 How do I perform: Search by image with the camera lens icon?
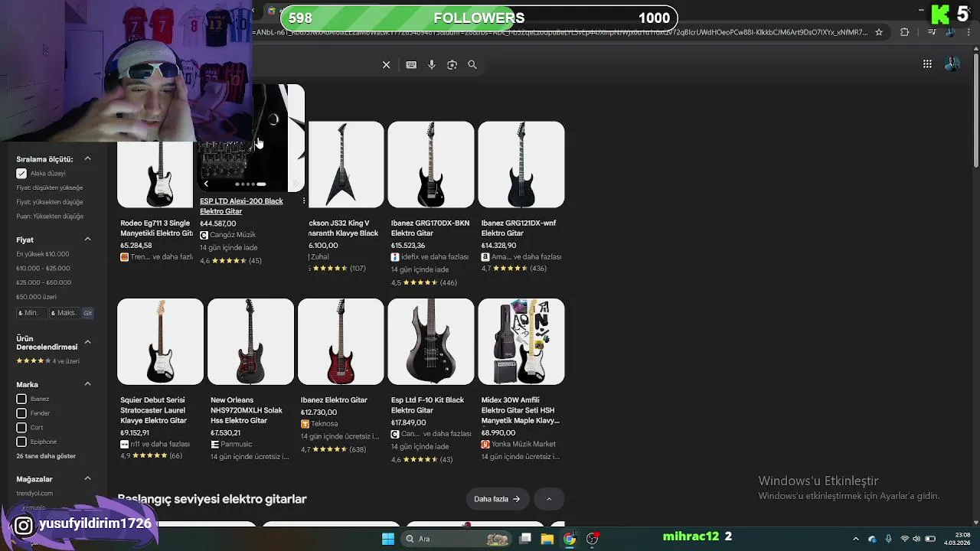[x=452, y=65]
